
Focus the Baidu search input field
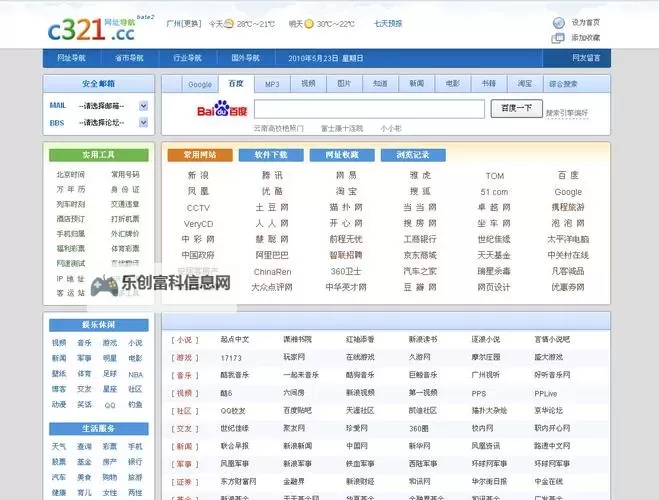point(369,109)
